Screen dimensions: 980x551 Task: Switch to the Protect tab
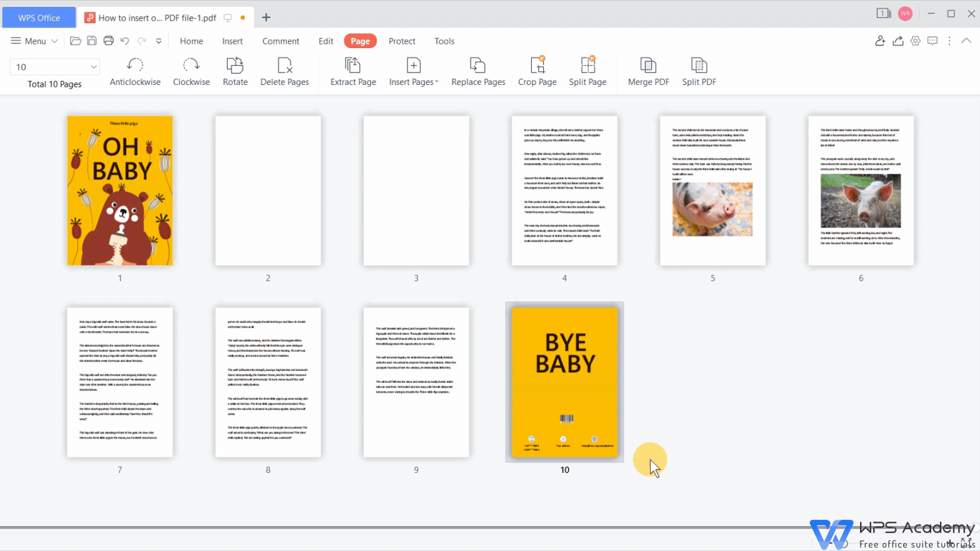pos(402,41)
